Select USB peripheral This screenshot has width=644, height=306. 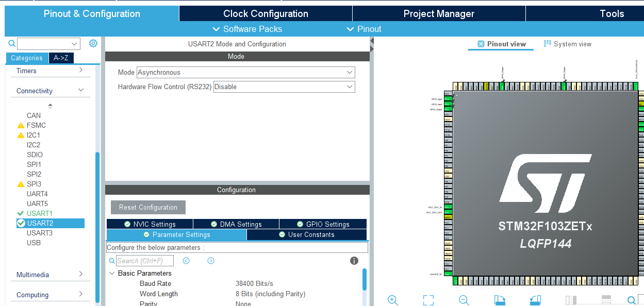(x=34, y=243)
